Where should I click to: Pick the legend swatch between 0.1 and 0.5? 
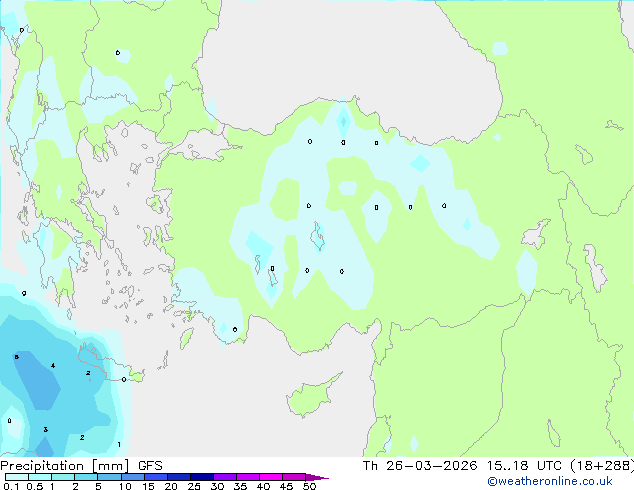17,477
